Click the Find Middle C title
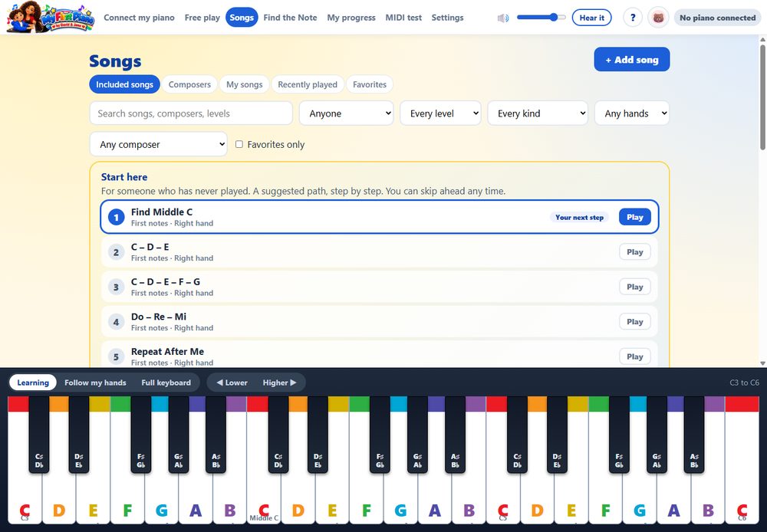 [161, 212]
